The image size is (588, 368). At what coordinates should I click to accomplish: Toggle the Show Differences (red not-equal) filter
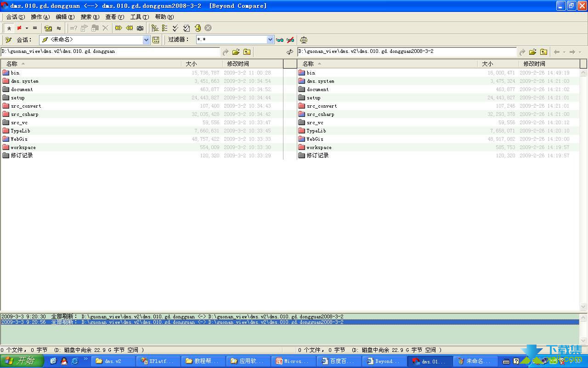pos(19,28)
